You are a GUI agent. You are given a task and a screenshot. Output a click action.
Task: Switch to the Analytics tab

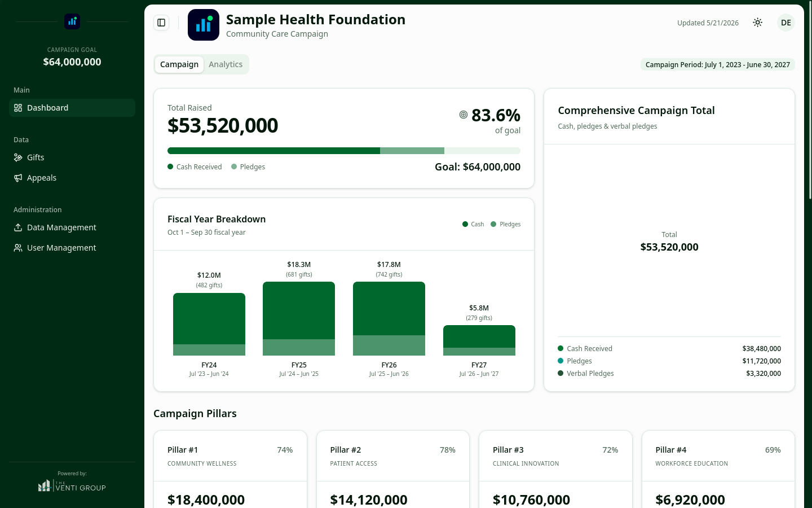[226, 64]
